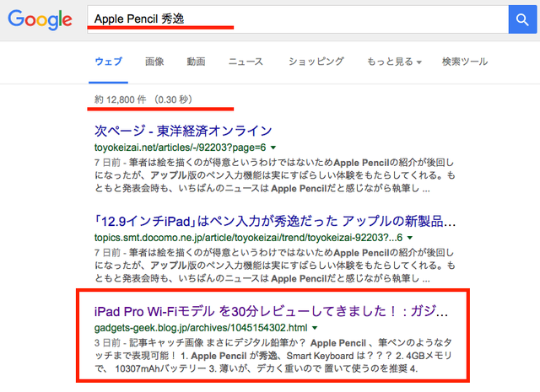The width and height of the screenshot is (540, 392).
Task: Click the Google logo
Action: point(40,19)
